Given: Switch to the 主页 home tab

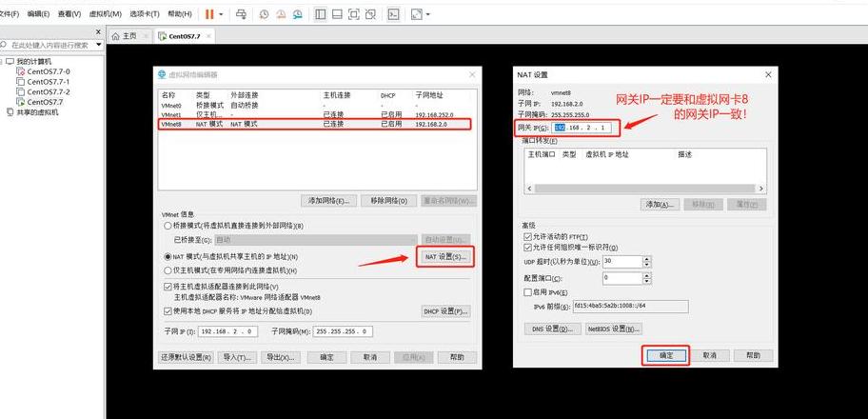Looking at the screenshot, I should [124, 36].
